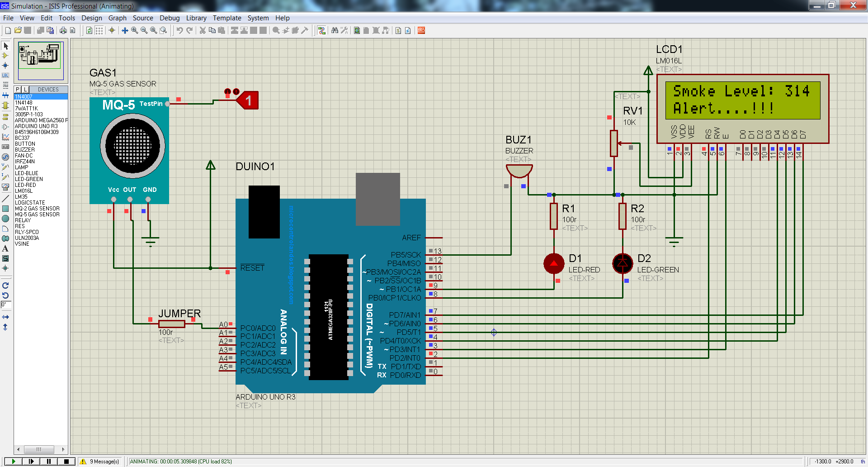Open the Library menu

pos(196,18)
